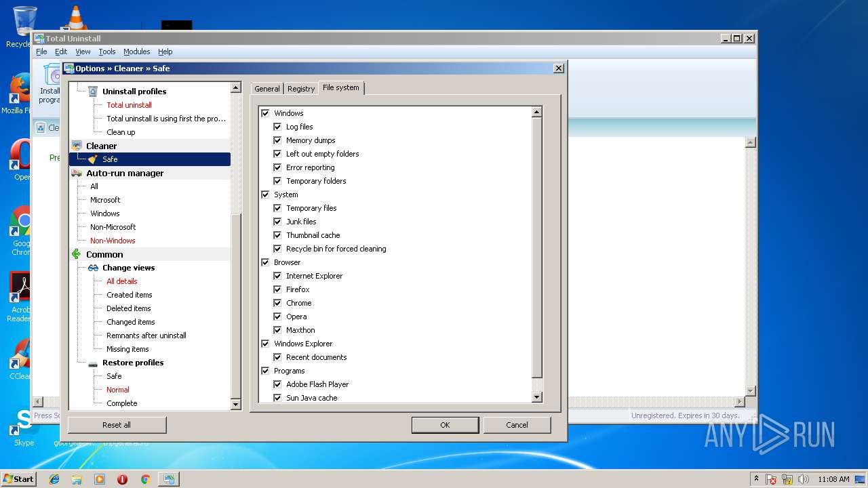The image size is (868, 488).
Task: Open the Tools menu in Total Uninstall
Action: (107, 52)
